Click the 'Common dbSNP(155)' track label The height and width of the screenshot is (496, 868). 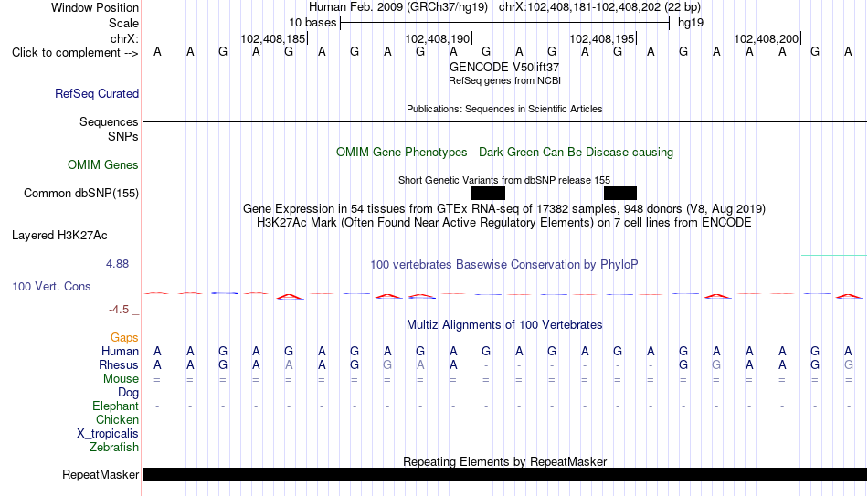tap(81, 194)
